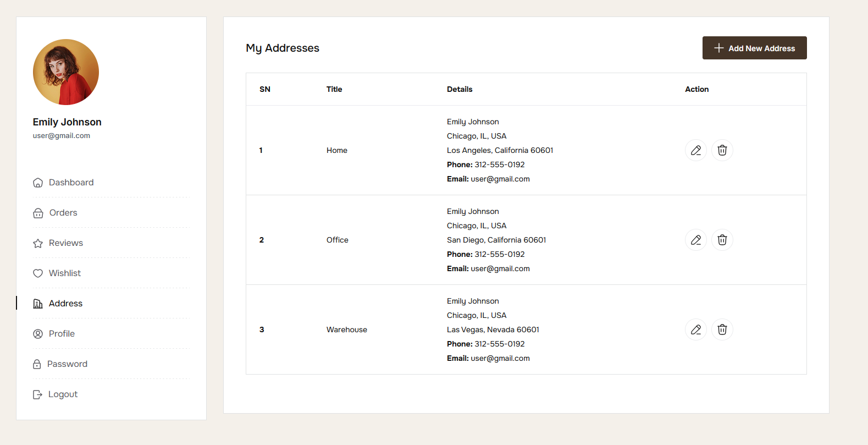This screenshot has height=445, width=868.
Task: Open the Profile menu item
Action: [x=62, y=334]
